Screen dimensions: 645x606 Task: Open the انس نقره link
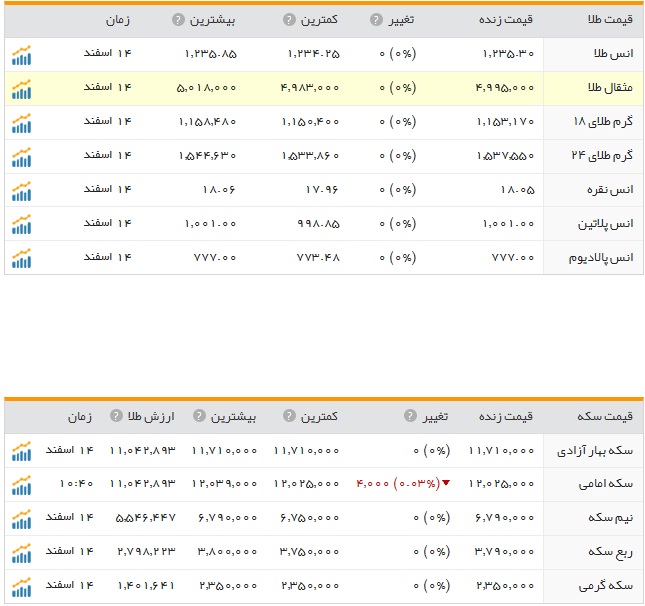tap(610, 190)
